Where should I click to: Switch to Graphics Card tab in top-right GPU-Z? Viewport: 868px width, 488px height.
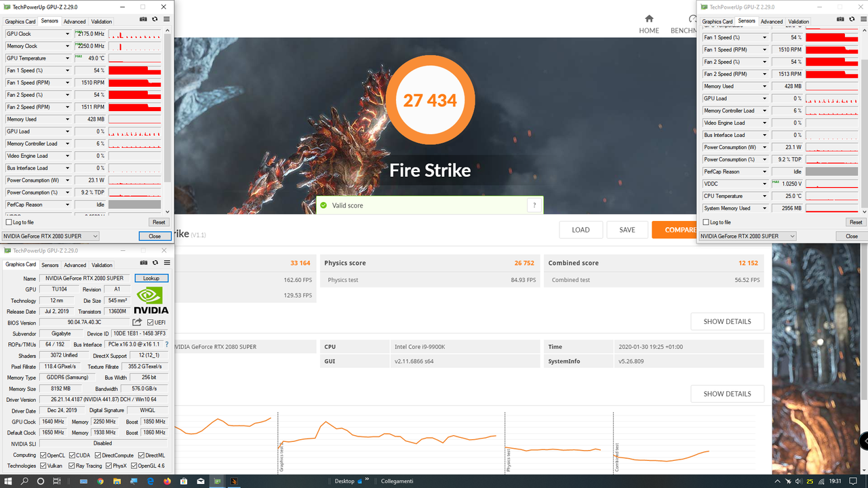717,22
